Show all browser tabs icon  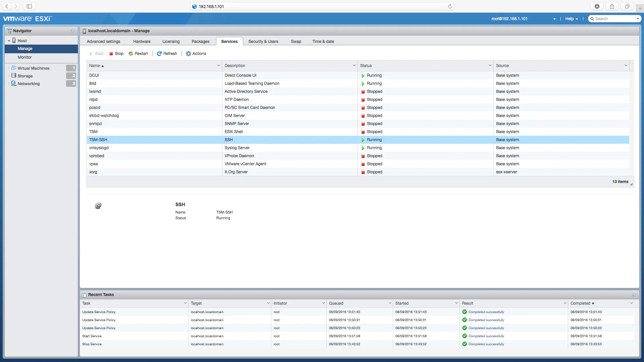point(627,6)
